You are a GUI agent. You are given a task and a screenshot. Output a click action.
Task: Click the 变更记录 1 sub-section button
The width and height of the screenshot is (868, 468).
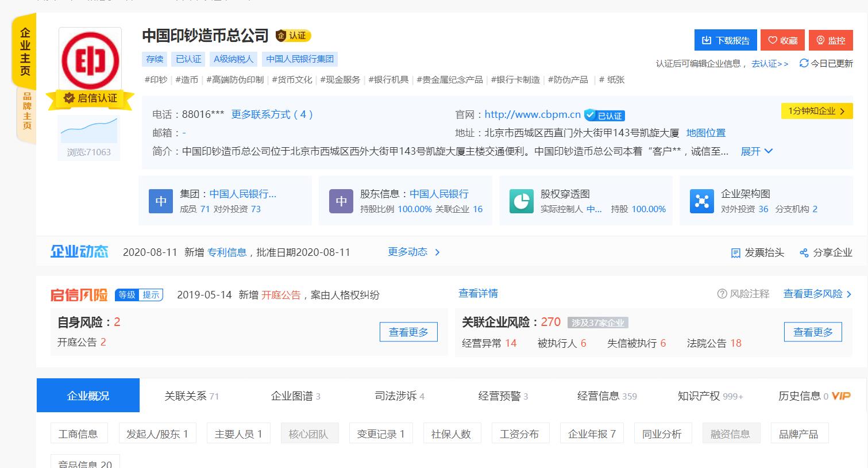coord(381,434)
